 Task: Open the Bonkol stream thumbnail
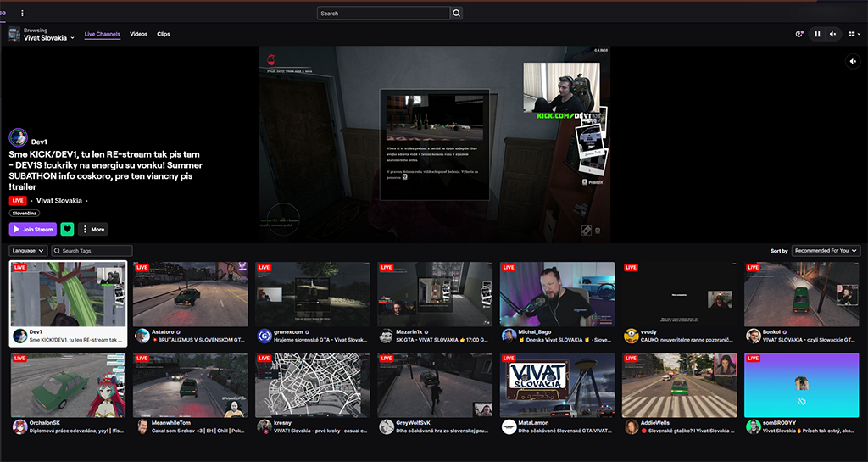pos(802,294)
